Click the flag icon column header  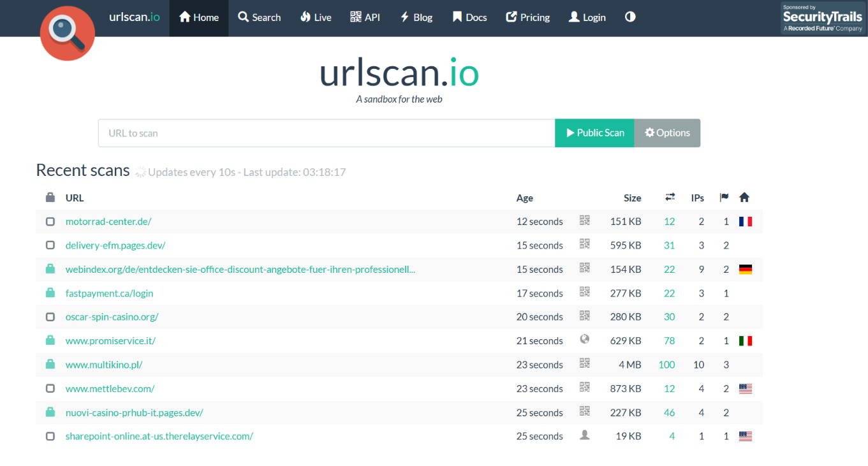(724, 198)
